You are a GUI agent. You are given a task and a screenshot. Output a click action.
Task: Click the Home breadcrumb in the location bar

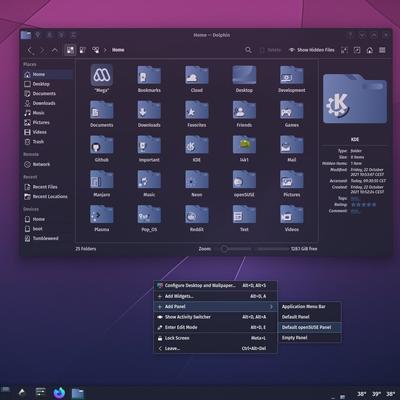click(118, 50)
